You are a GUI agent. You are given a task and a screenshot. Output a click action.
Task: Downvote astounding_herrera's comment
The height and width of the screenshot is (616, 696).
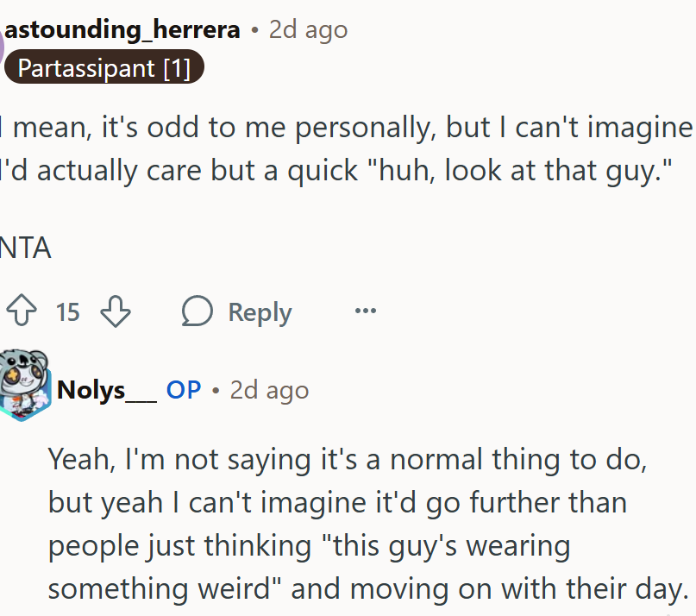pos(115,311)
